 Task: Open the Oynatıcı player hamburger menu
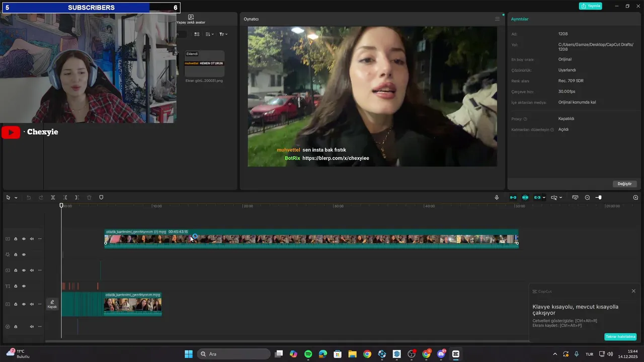(497, 19)
